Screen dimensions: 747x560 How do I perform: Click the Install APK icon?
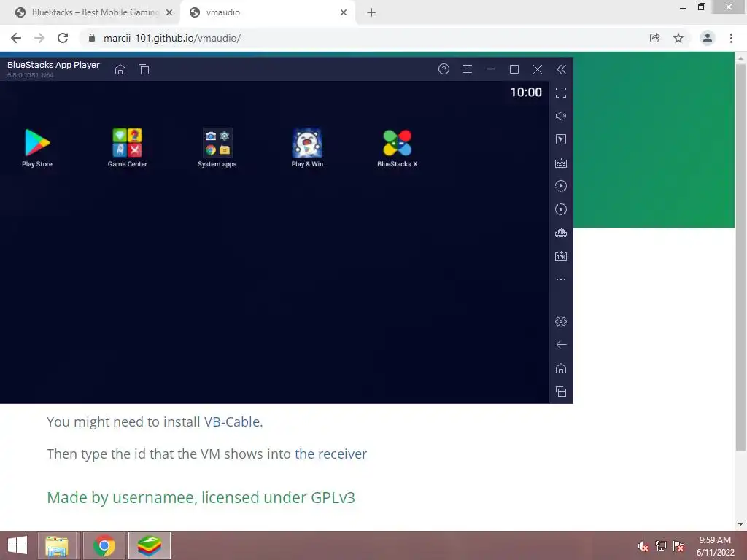(x=561, y=256)
